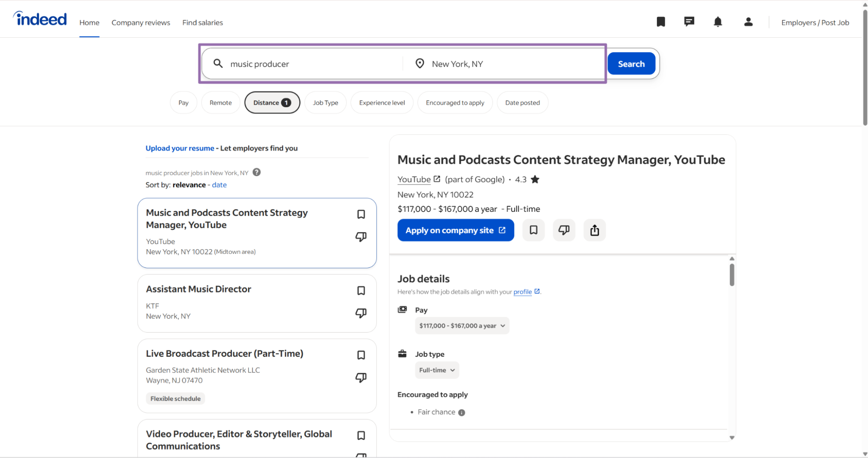
Task: Click the search magnifier icon in the field
Action: point(218,64)
